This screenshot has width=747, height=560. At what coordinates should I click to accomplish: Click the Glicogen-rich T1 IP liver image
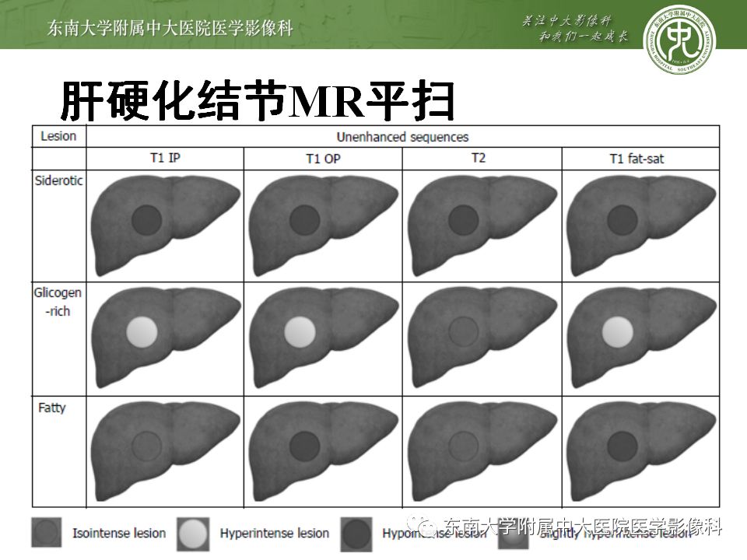point(165,338)
